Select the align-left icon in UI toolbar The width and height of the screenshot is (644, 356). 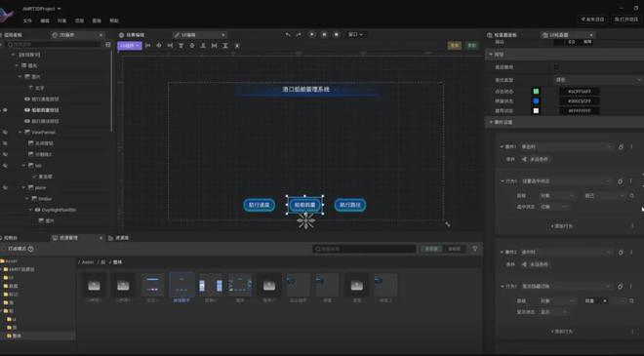click(148, 46)
